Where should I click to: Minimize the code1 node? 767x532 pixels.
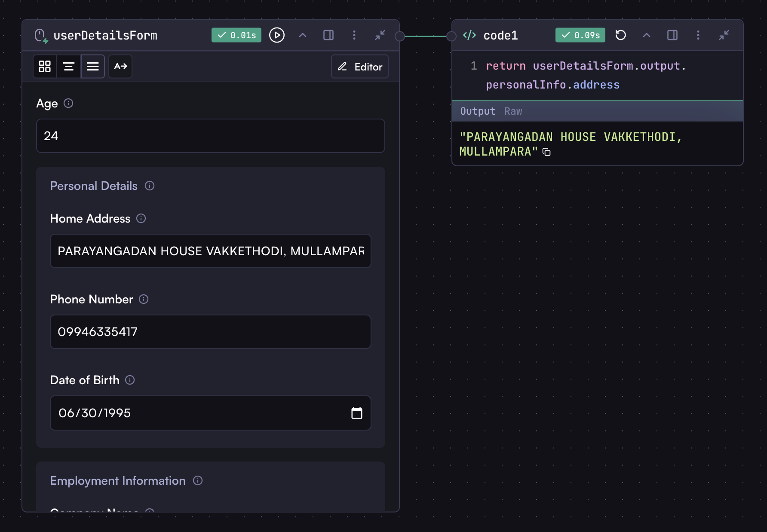724,35
